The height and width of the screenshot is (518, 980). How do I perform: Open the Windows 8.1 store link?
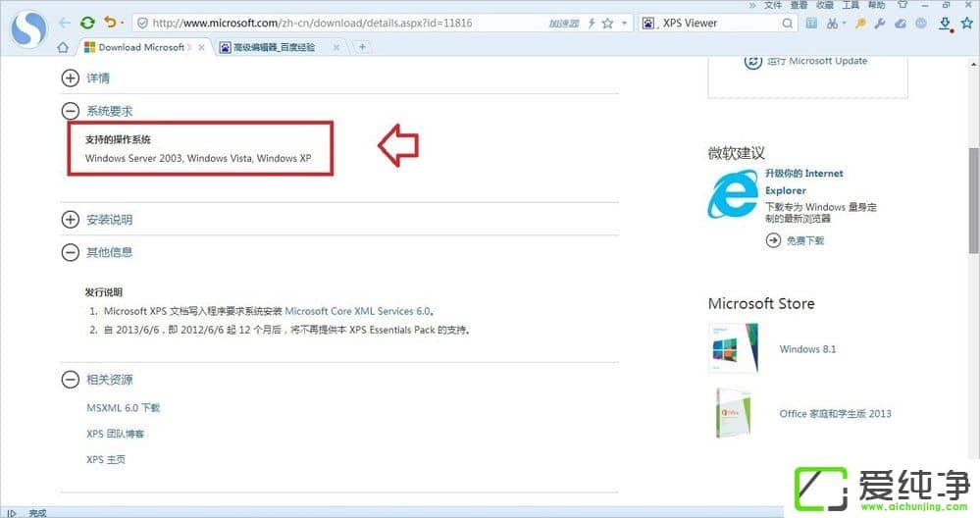click(x=807, y=349)
